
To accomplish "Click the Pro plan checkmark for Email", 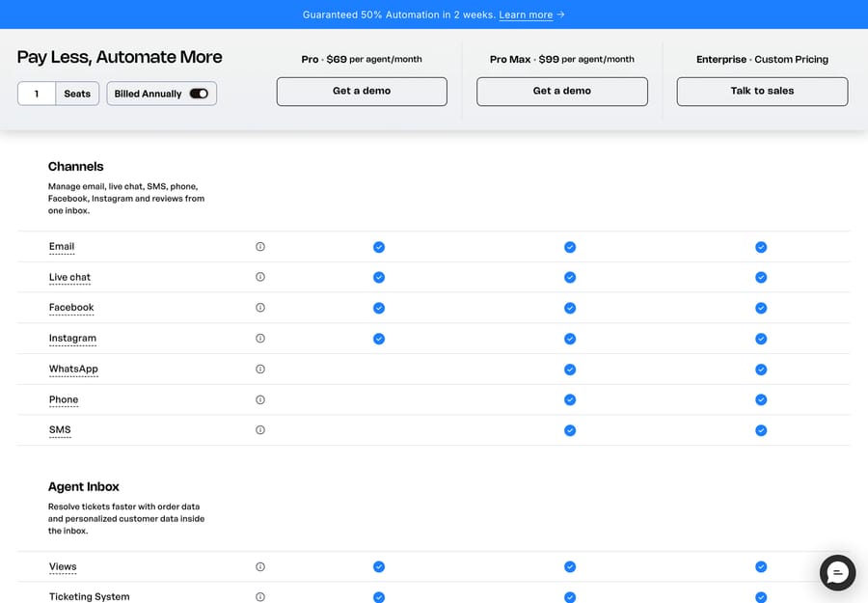I will click(379, 247).
